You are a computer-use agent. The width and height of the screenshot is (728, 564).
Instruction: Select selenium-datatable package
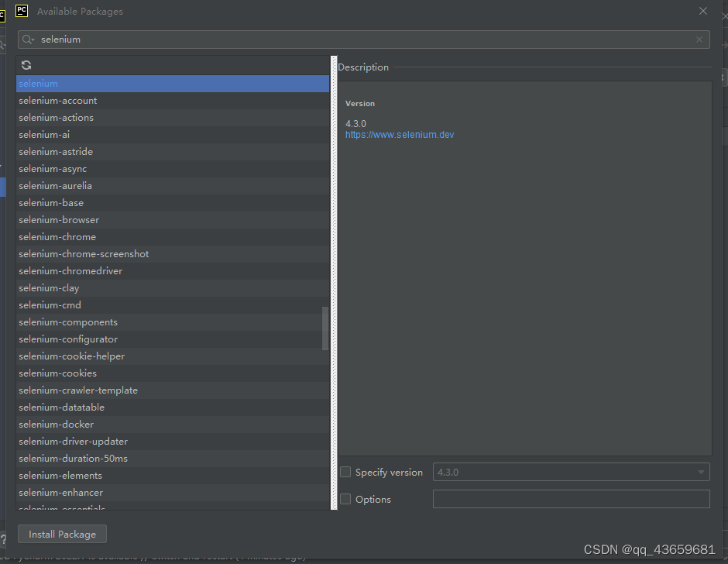173,407
